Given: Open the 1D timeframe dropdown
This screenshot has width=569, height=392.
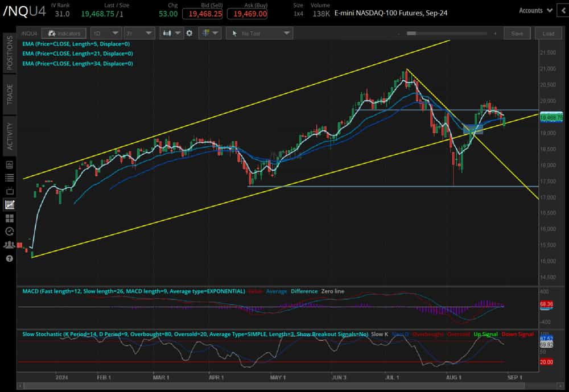Looking at the screenshot, I should pyautogui.click(x=106, y=33).
